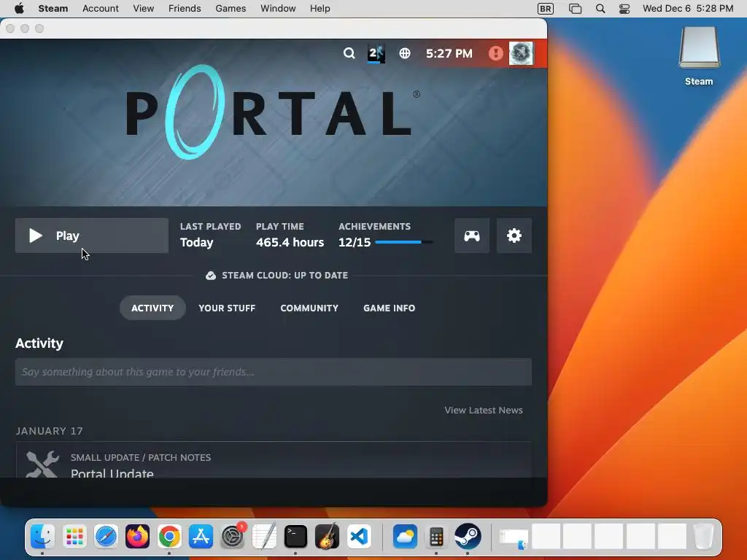This screenshot has height=560, width=747.
Task: Open the View menu
Action: click(144, 9)
